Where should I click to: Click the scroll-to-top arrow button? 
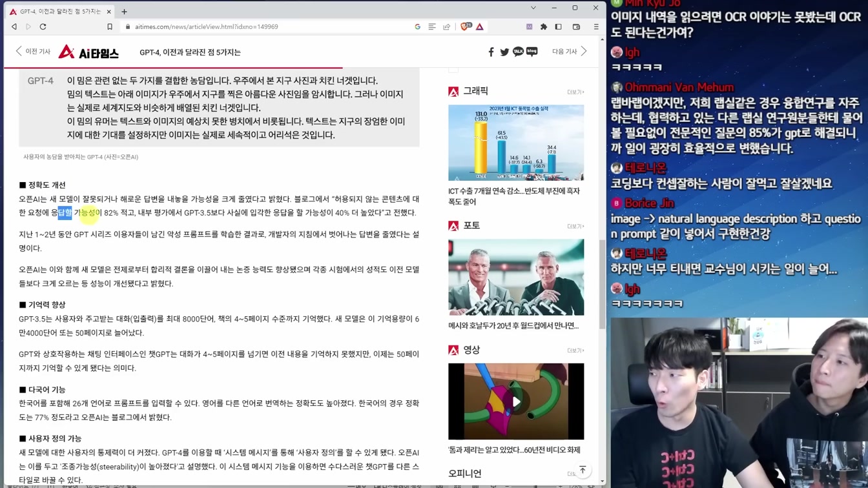pyautogui.click(x=583, y=470)
